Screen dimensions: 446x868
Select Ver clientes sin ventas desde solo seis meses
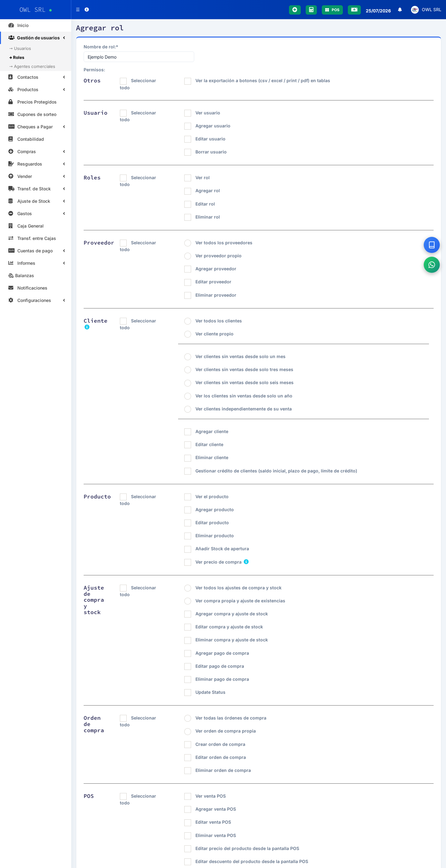187,383
